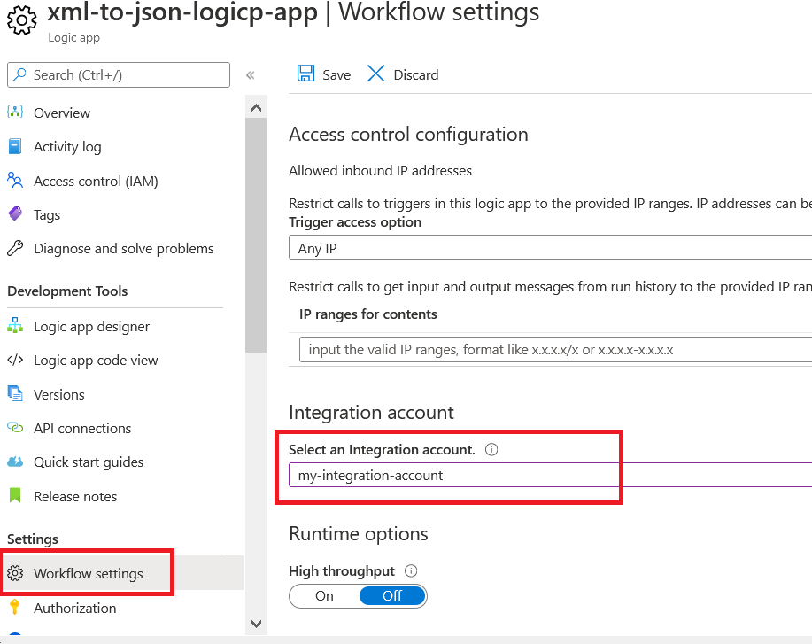This screenshot has width=812, height=644.
Task: Select Tags in the sidebar
Action: pyautogui.click(x=47, y=215)
